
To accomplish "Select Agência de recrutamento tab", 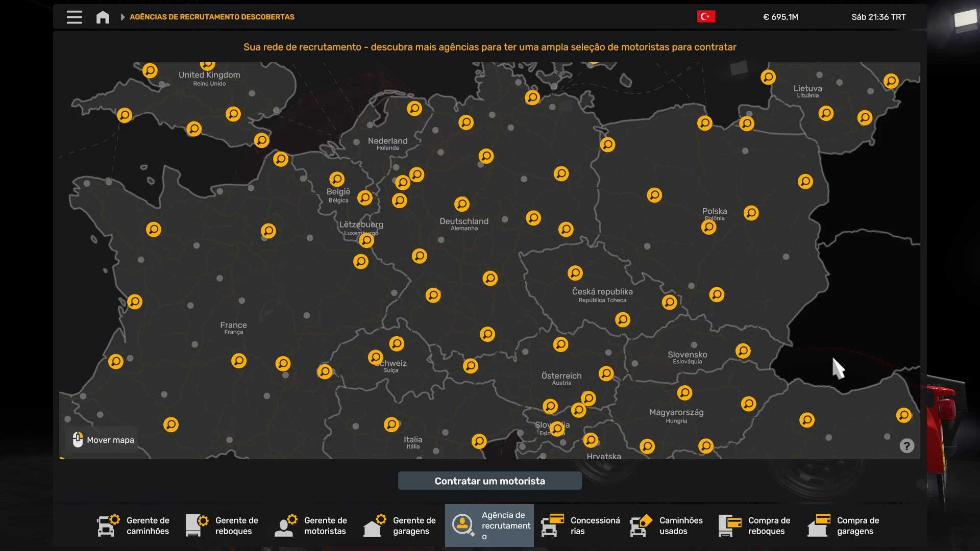I will coord(489,525).
